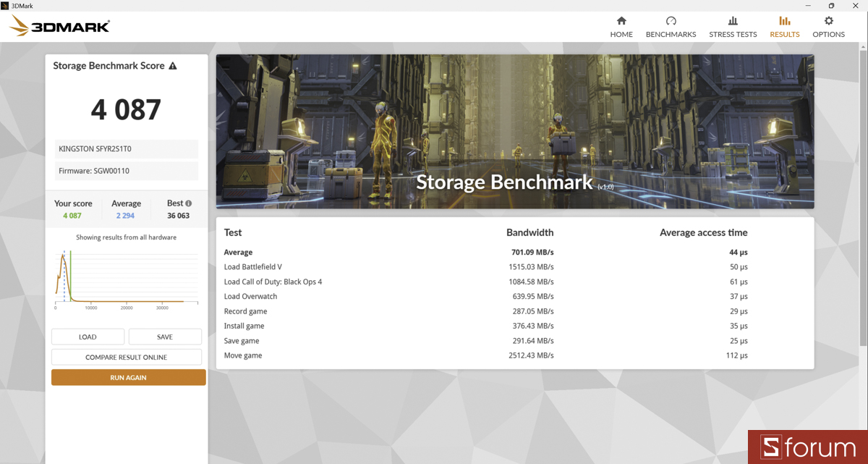Select the KINGSTON SFYR2S1T0 device field
Screen dimensions: 868x464
(127, 148)
